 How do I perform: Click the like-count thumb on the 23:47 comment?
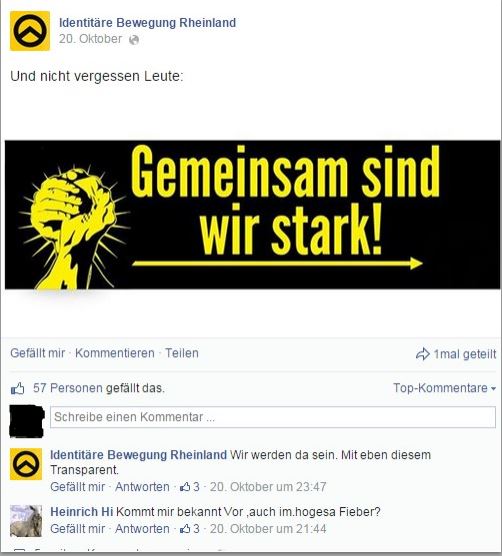(x=185, y=487)
